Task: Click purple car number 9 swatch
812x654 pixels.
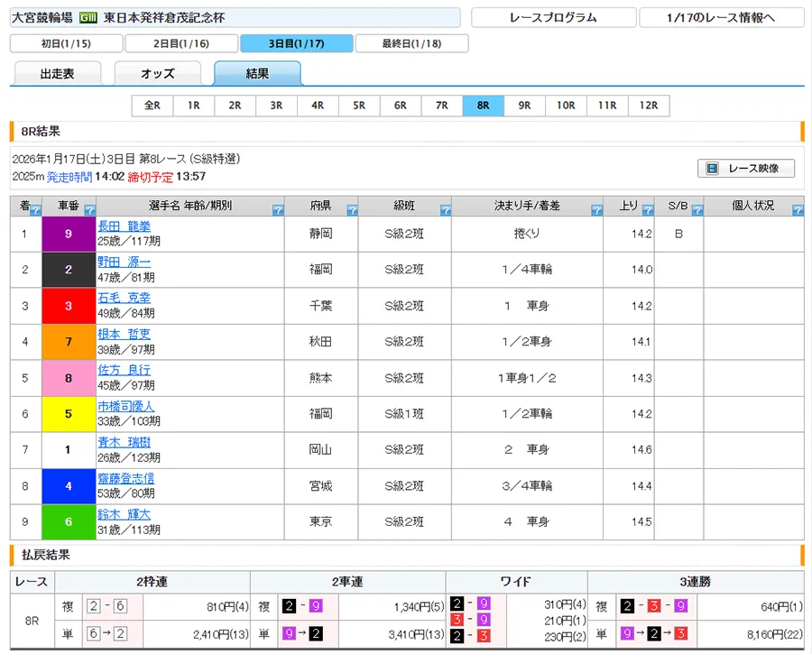Action: click(69, 234)
